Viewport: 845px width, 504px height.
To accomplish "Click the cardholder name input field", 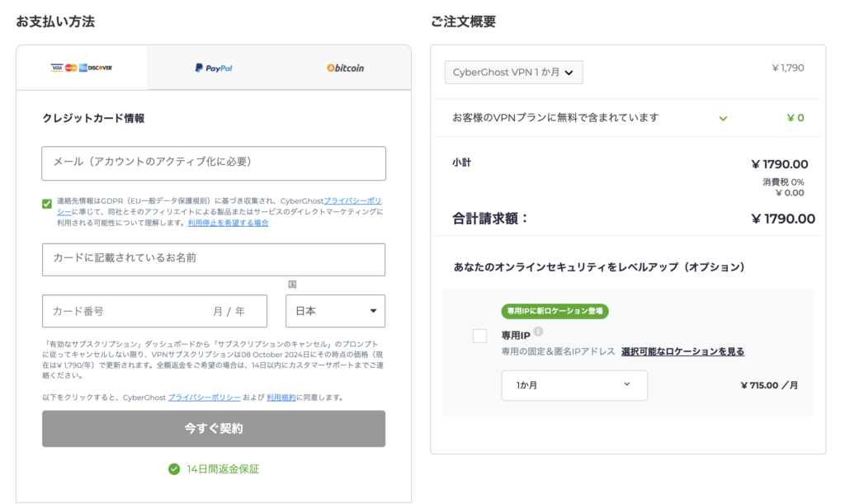I will [214, 259].
